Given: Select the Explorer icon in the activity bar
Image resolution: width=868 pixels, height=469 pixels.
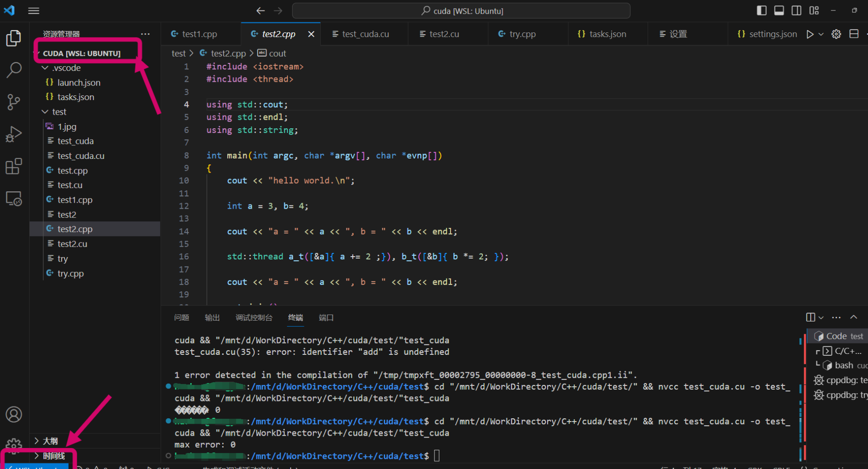Looking at the screenshot, I should [13, 38].
